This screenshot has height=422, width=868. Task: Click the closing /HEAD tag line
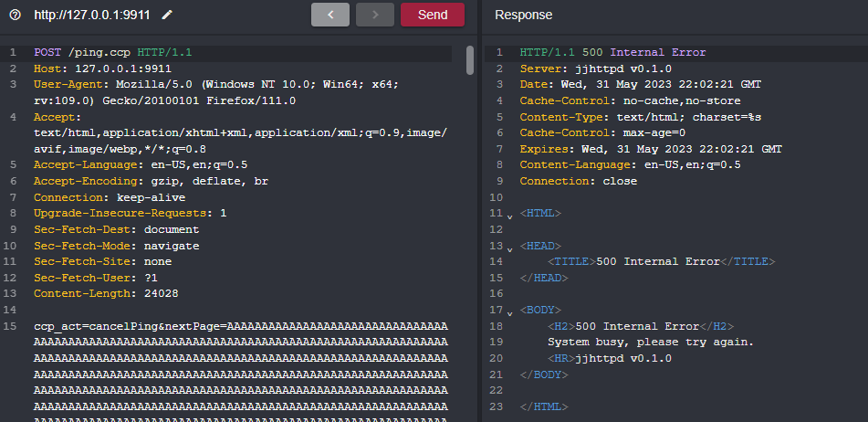coord(544,278)
